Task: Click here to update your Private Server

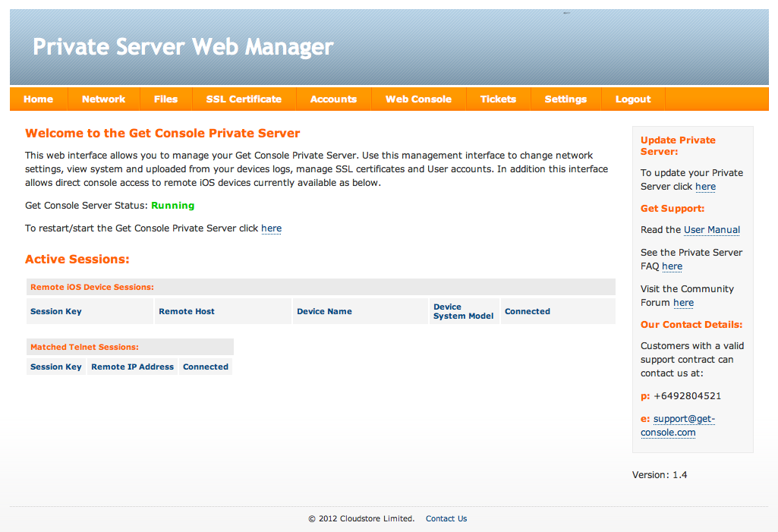Action: [x=705, y=186]
